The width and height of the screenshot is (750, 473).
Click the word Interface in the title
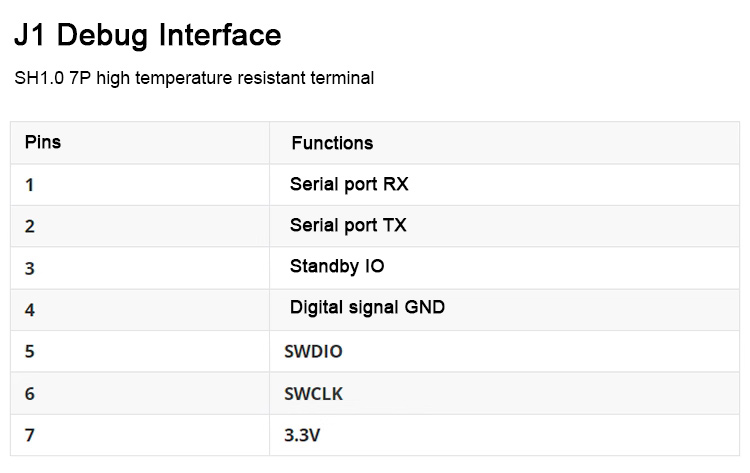tap(220, 35)
